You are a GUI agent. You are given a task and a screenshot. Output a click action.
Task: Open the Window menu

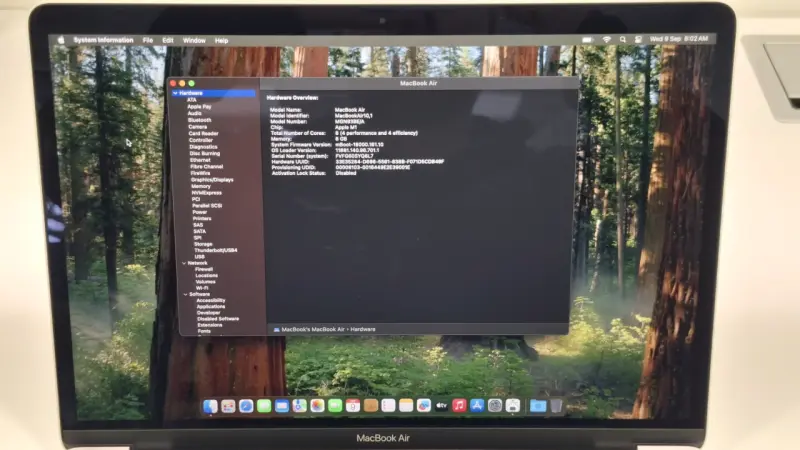[x=194, y=40]
